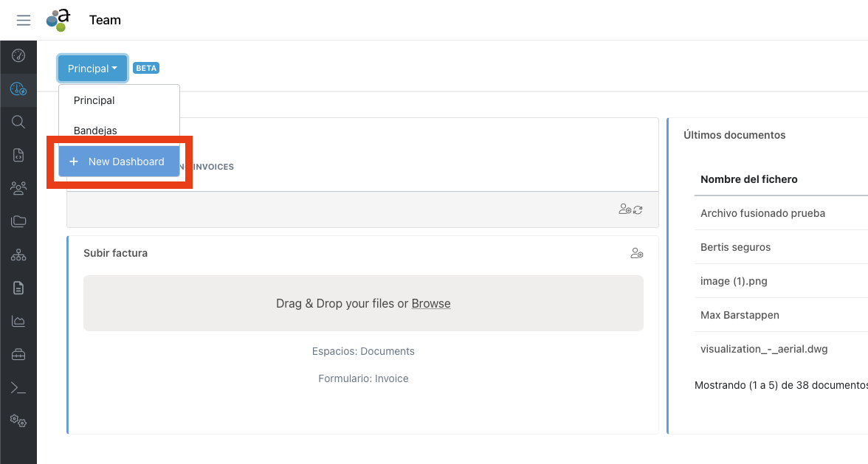Open the terminal console sidebar icon
The height and width of the screenshot is (464, 868).
point(18,388)
